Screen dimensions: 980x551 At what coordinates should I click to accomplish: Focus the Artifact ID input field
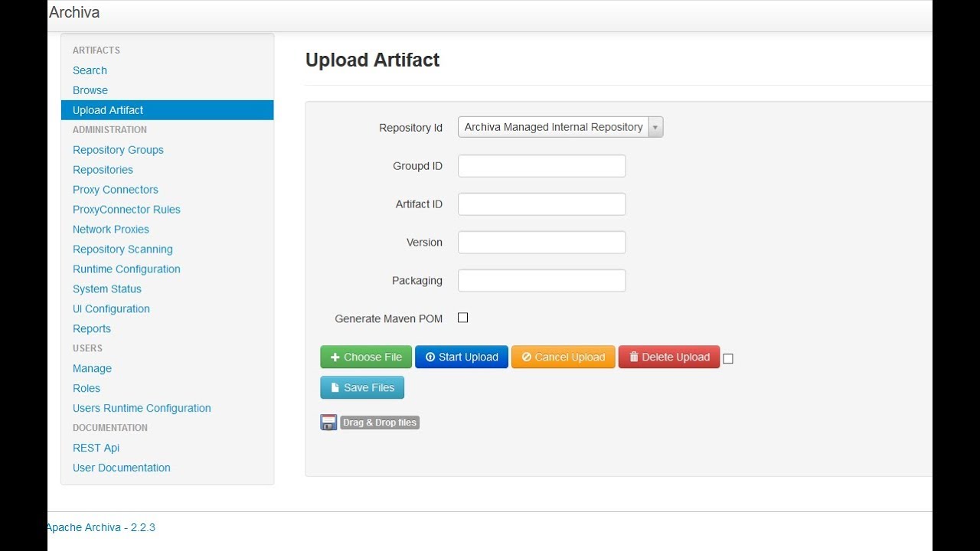pyautogui.click(x=542, y=204)
